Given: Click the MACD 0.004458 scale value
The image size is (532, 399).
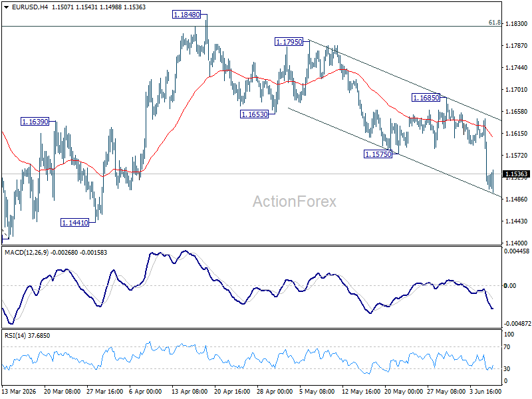Looking at the screenshot, I should pos(517,251).
